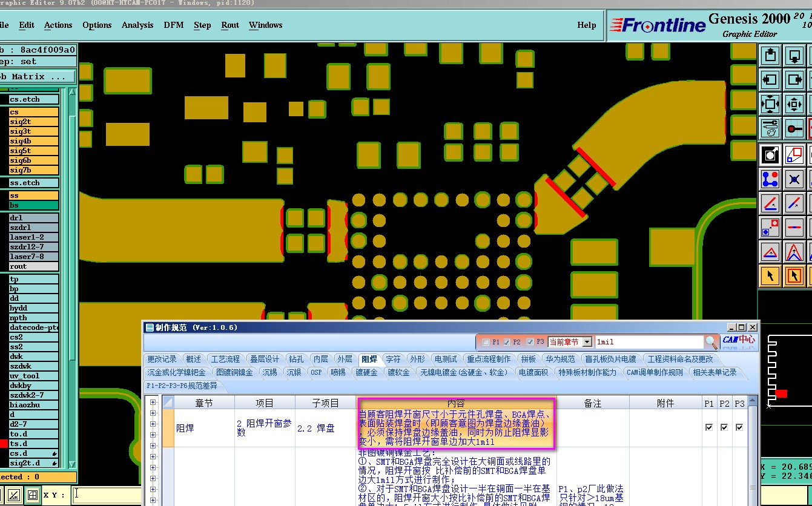Select the sig4b layer
The height and width of the screenshot is (506, 812).
pos(33,141)
